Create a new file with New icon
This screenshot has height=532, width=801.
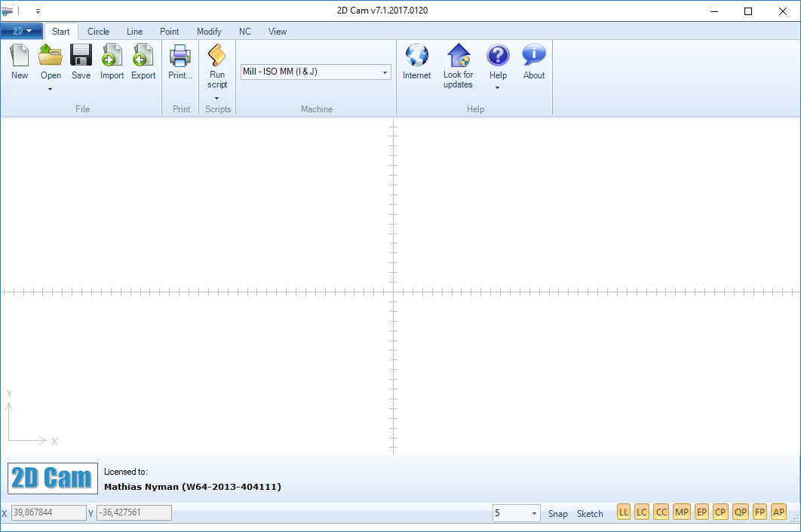pyautogui.click(x=20, y=55)
